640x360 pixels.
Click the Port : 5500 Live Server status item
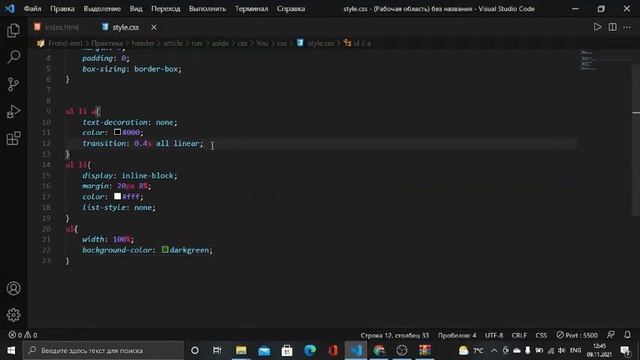coord(577,335)
